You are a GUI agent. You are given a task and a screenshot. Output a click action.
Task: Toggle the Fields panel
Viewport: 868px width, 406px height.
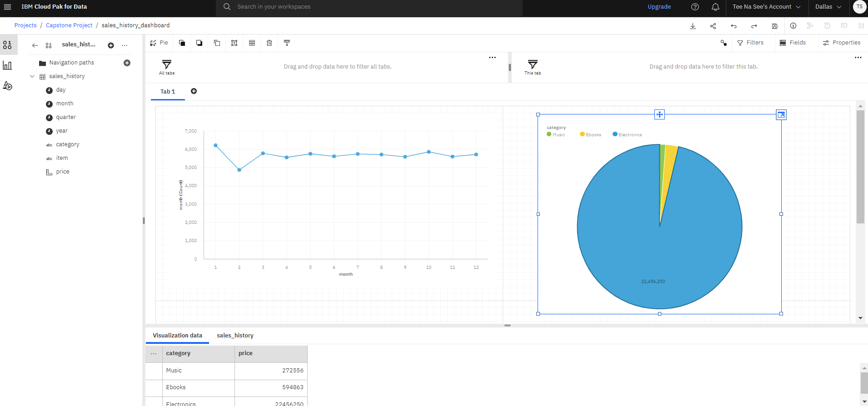[793, 43]
